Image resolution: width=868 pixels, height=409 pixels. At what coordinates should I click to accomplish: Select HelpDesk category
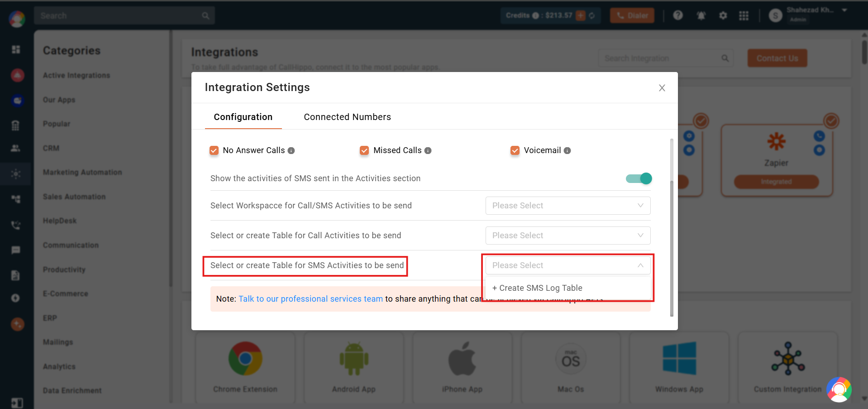pyautogui.click(x=60, y=221)
